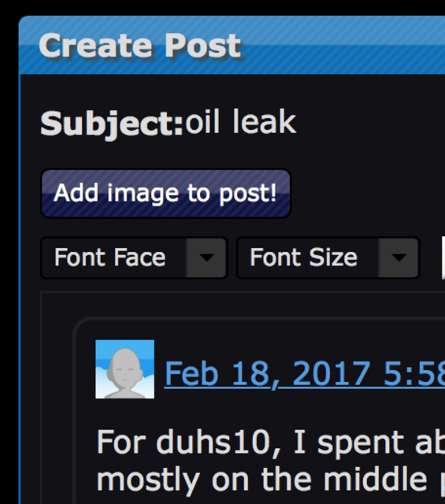The width and height of the screenshot is (445, 504).
Task: Open the Font Size dropdown
Action: coord(328,258)
